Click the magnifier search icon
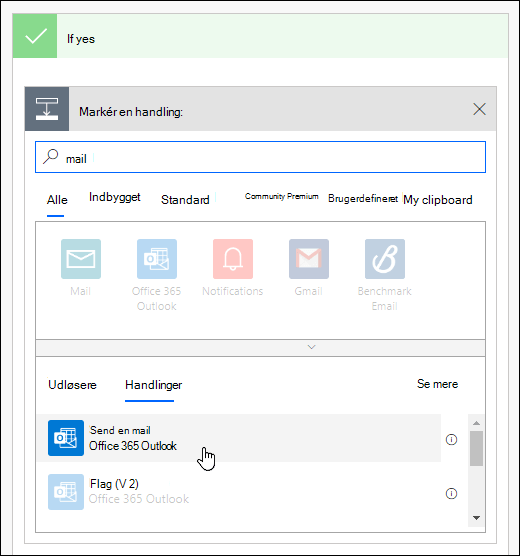Viewport: 520px width, 556px height. [x=50, y=156]
